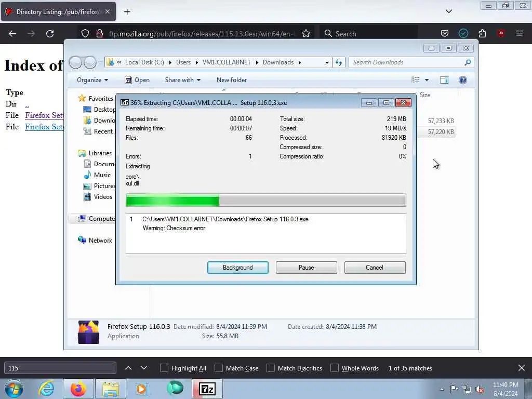Go to the parent directory link
The width and height of the screenshot is (532, 399).
[27, 104]
